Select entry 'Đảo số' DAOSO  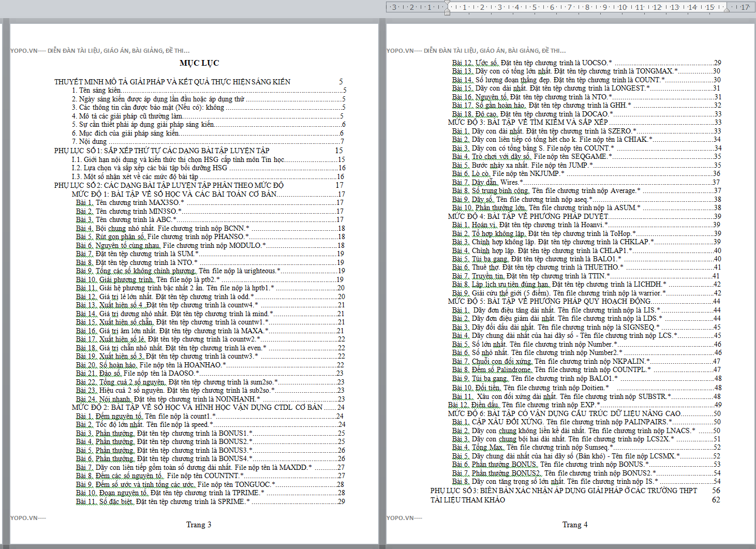pos(210,373)
